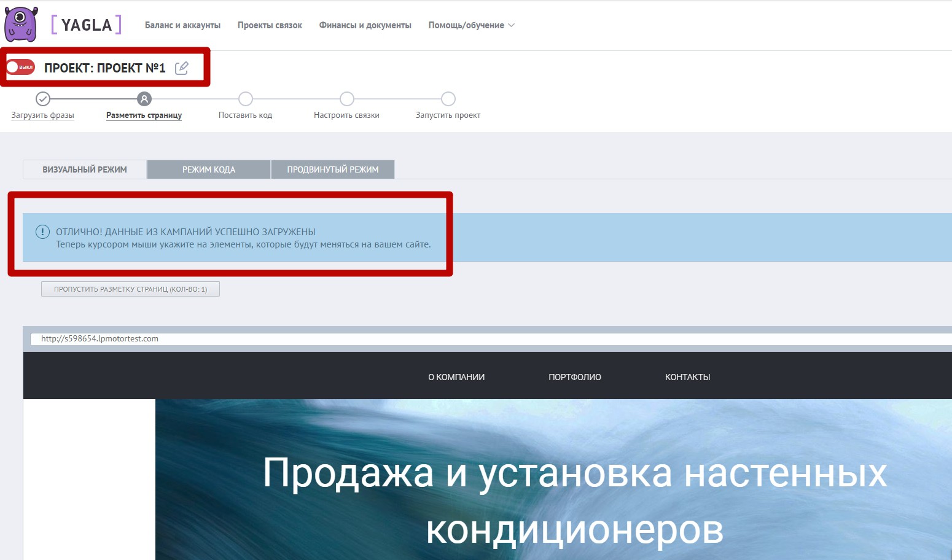This screenshot has height=560, width=952.
Task: Click the completed checkmark step circle for Загрузить фразы
Action: click(43, 99)
